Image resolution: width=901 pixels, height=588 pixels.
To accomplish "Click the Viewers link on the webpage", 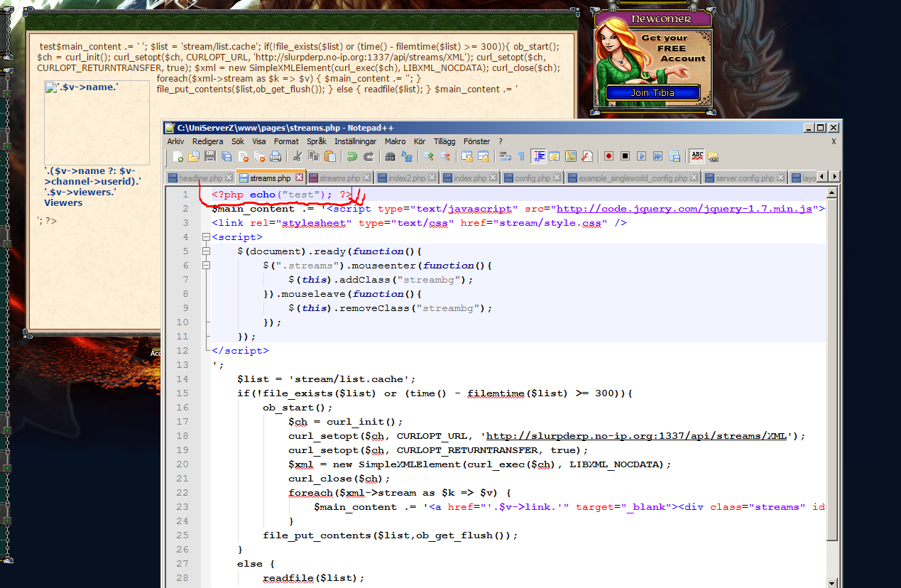I will coord(63,202).
